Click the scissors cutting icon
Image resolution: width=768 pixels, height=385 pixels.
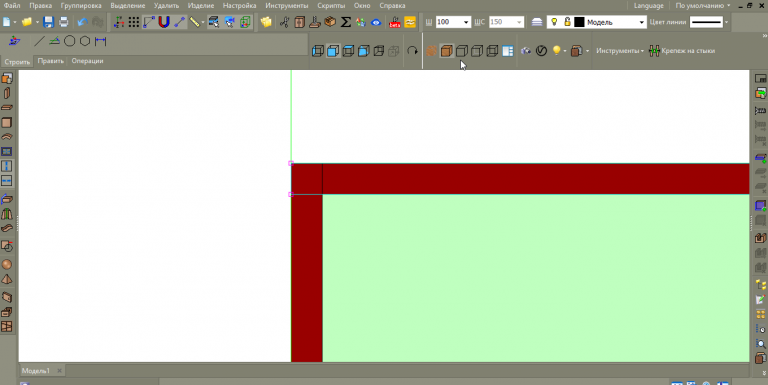pos(285,22)
